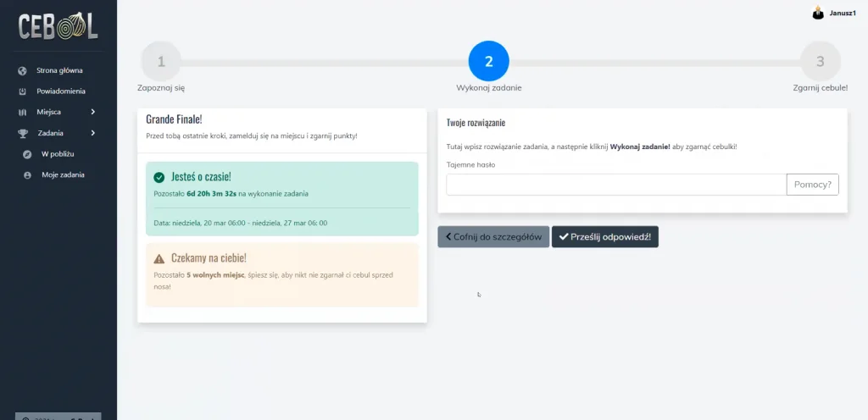Open Strona główna menu item
This screenshot has height=420, width=868.
(58, 71)
